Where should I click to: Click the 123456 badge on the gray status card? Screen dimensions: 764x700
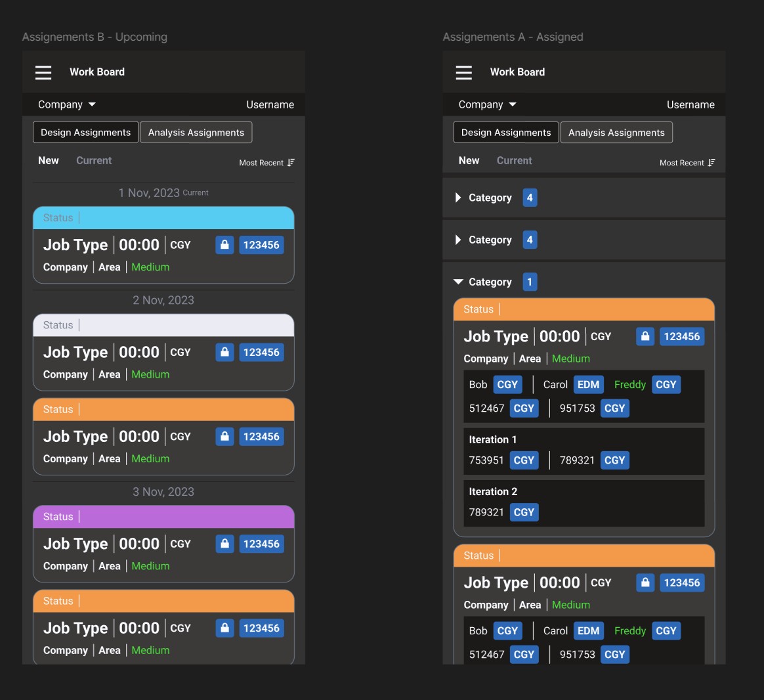tap(262, 352)
